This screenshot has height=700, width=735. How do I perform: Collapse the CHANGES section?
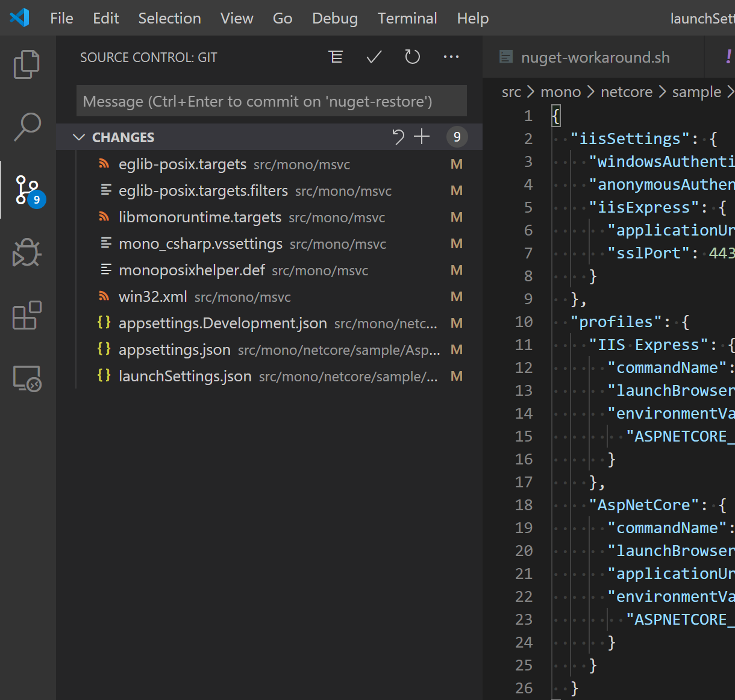pyautogui.click(x=79, y=137)
